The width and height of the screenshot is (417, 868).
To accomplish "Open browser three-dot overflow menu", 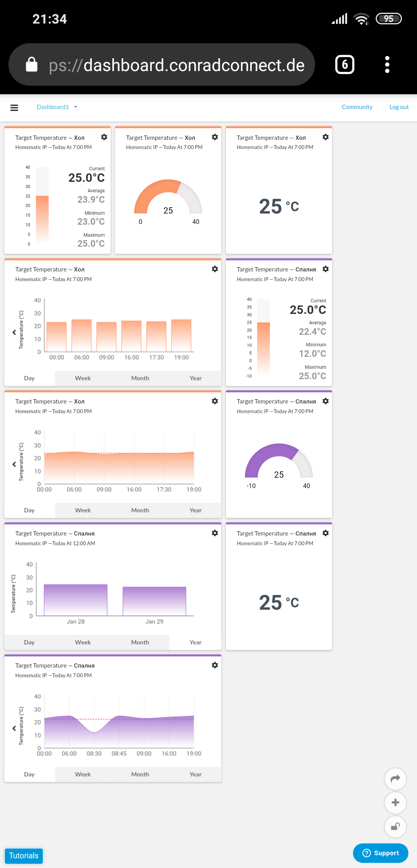I will coord(387,64).
